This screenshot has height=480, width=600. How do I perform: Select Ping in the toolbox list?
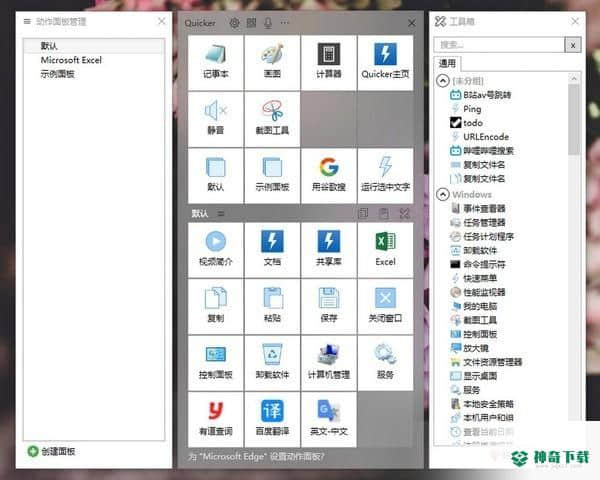click(466, 109)
